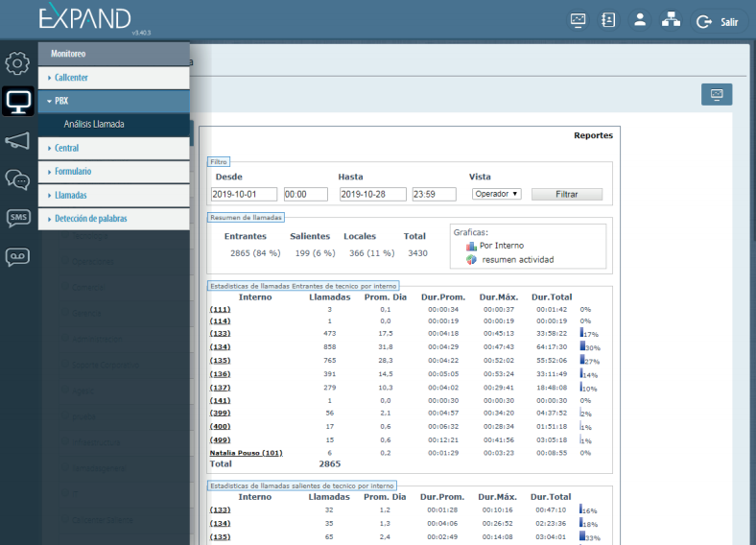This screenshot has height=545, width=756.
Task: Open the network hierarchy icon in header
Action: pos(671,20)
